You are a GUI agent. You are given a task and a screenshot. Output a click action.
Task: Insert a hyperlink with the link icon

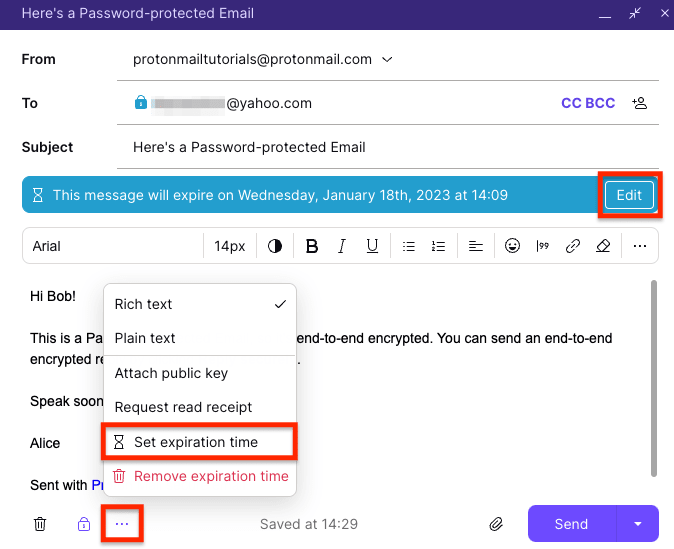573,246
